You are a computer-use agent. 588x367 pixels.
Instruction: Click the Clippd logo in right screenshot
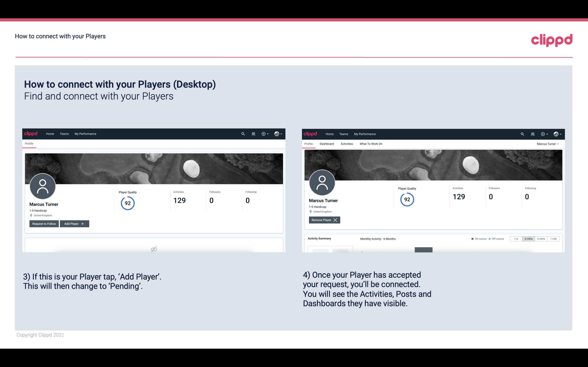[310, 134]
